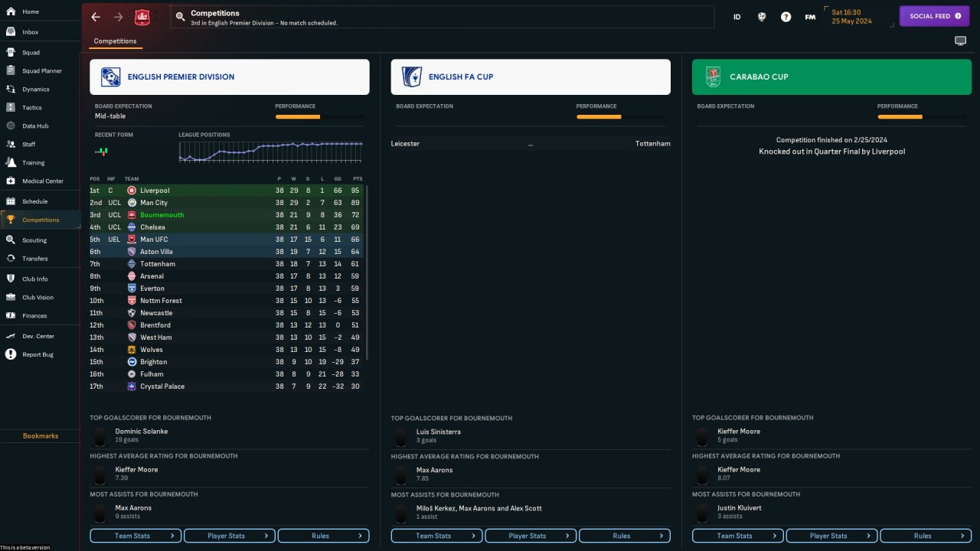Open the Medical Center
The width and height of the screenshot is (980, 551).
43,181
